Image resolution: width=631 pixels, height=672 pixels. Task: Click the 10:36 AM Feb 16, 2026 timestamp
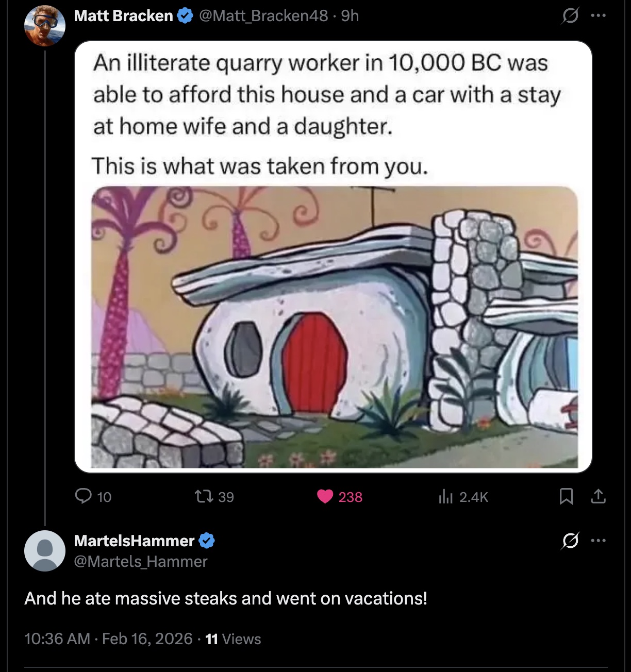[x=108, y=639]
